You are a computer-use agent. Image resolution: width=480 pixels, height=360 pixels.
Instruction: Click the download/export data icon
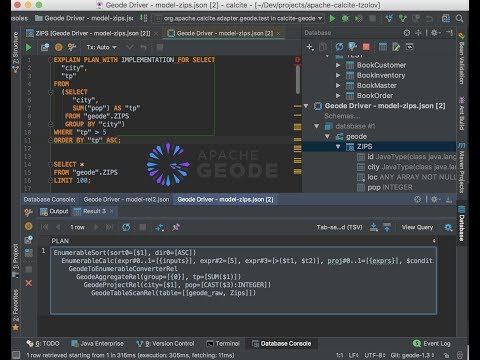coord(374,227)
